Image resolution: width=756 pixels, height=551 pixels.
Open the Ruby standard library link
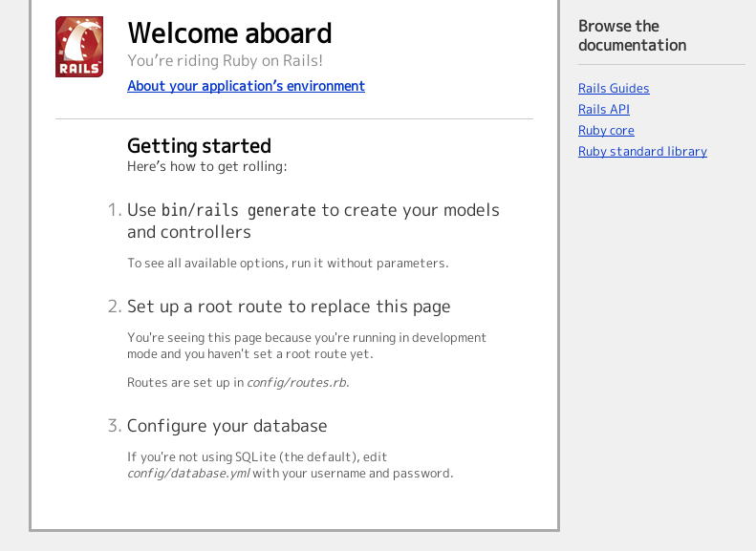click(x=642, y=151)
